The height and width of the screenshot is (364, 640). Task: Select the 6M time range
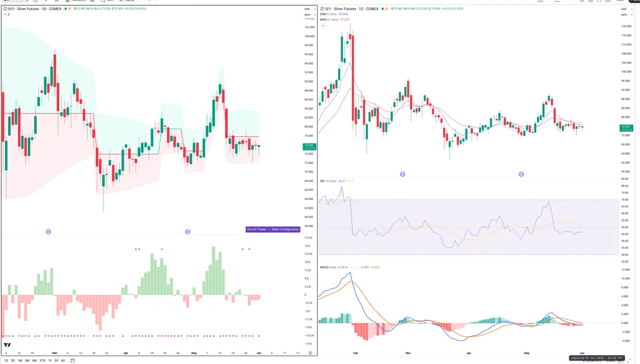(x=34, y=360)
